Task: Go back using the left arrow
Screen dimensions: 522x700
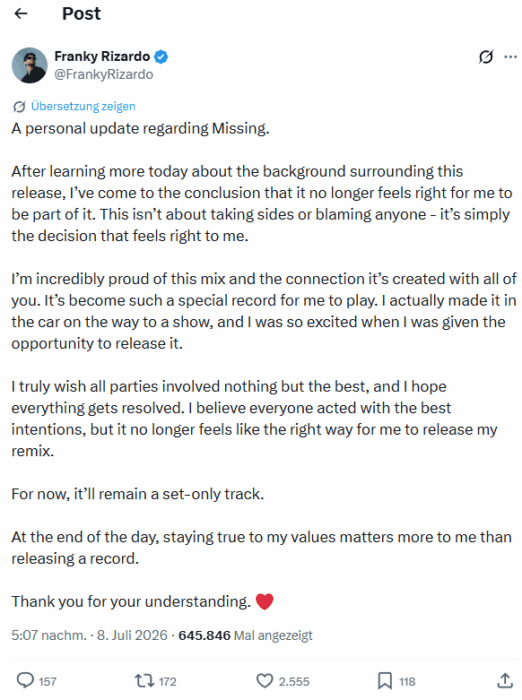Action: 21,14
